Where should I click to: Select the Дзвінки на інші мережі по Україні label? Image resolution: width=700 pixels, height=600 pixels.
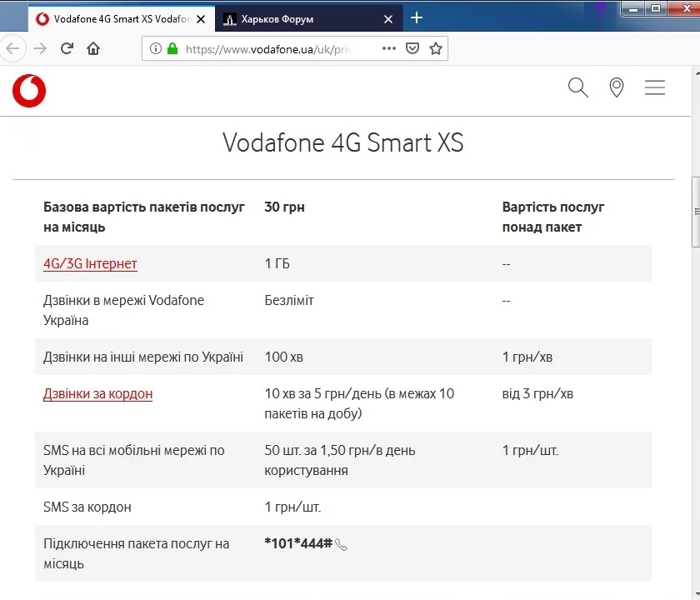click(143, 357)
